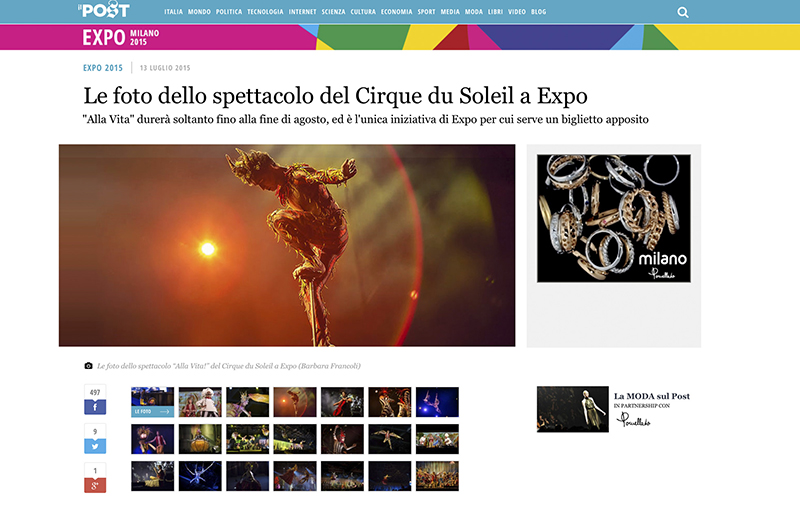This screenshot has height=518, width=800.
Task: Open La MODA sul Post link
Action: (x=652, y=396)
